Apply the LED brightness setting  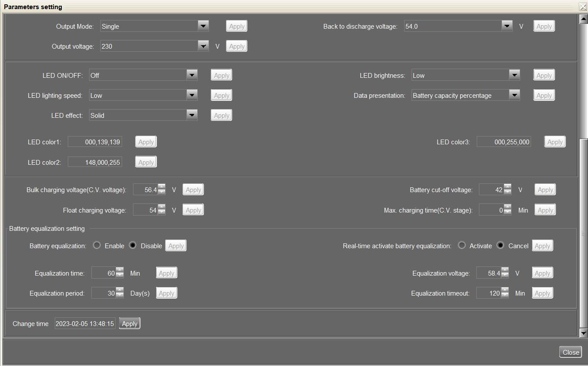[544, 75]
